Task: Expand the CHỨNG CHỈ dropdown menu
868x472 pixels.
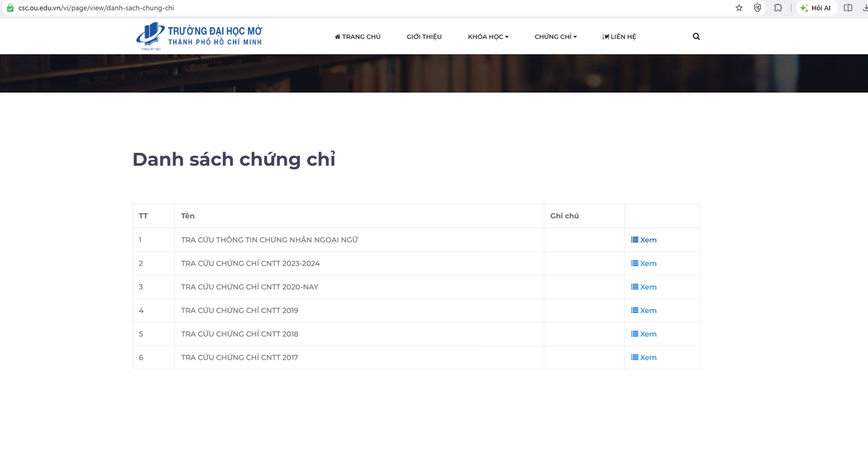Action: pos(556,36)
